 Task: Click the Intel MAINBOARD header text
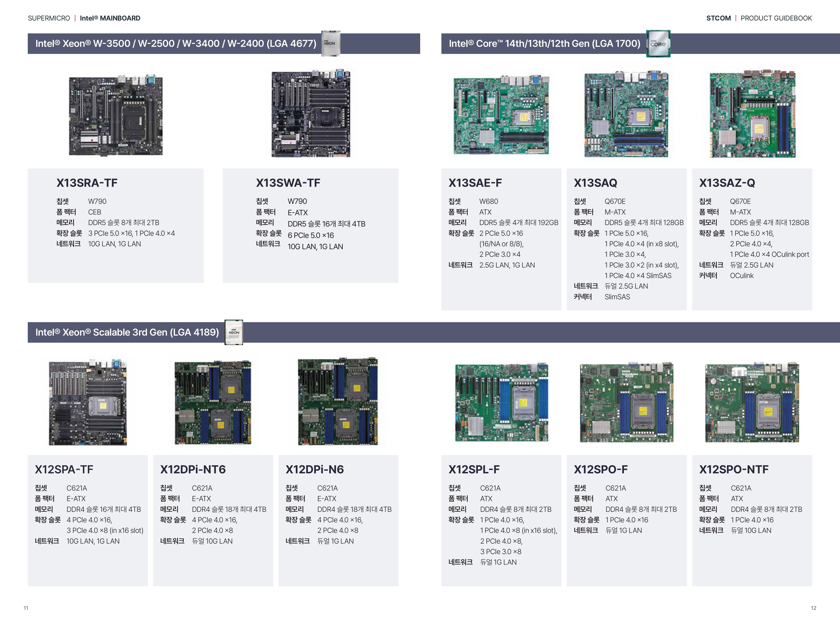click(110, 18)
